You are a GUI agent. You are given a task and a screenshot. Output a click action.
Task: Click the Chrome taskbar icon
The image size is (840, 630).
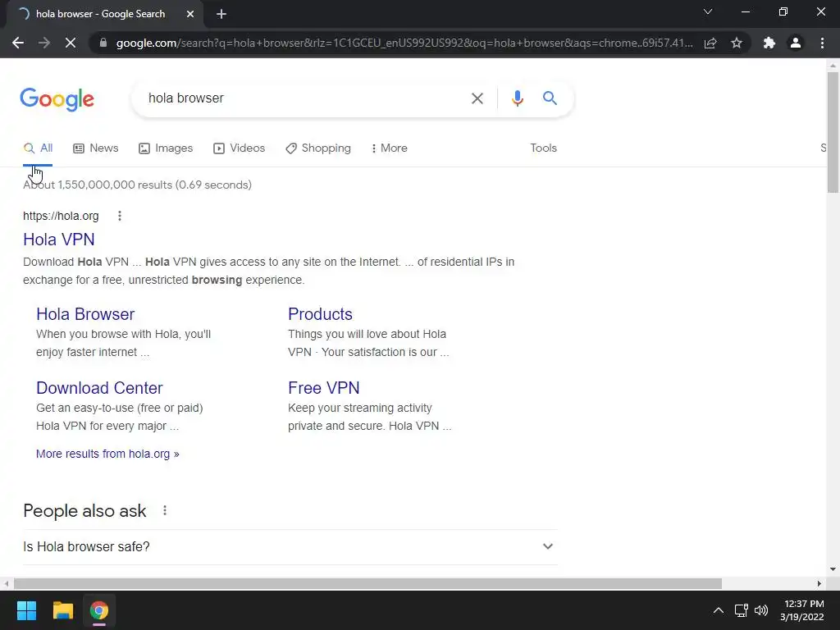click(x=99, y=610)
